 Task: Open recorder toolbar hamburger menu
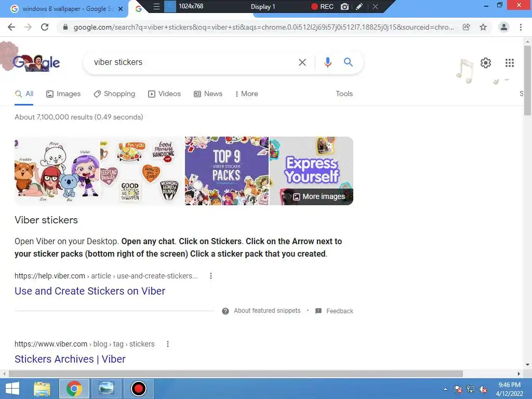click(156, 6)
